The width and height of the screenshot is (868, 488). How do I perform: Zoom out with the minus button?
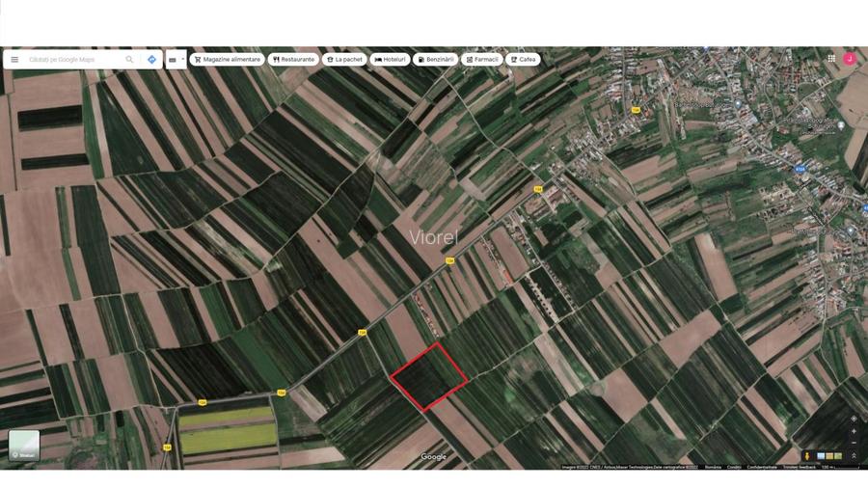854,445
